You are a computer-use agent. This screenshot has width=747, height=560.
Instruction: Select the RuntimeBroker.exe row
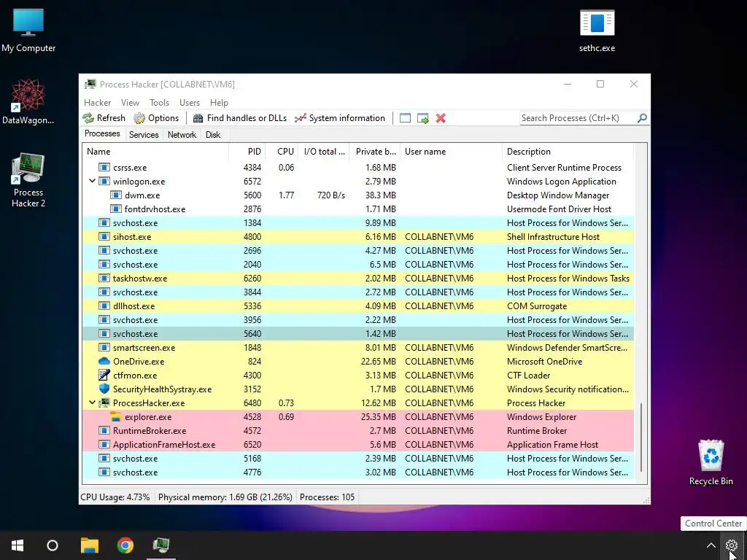click(358, 430)
